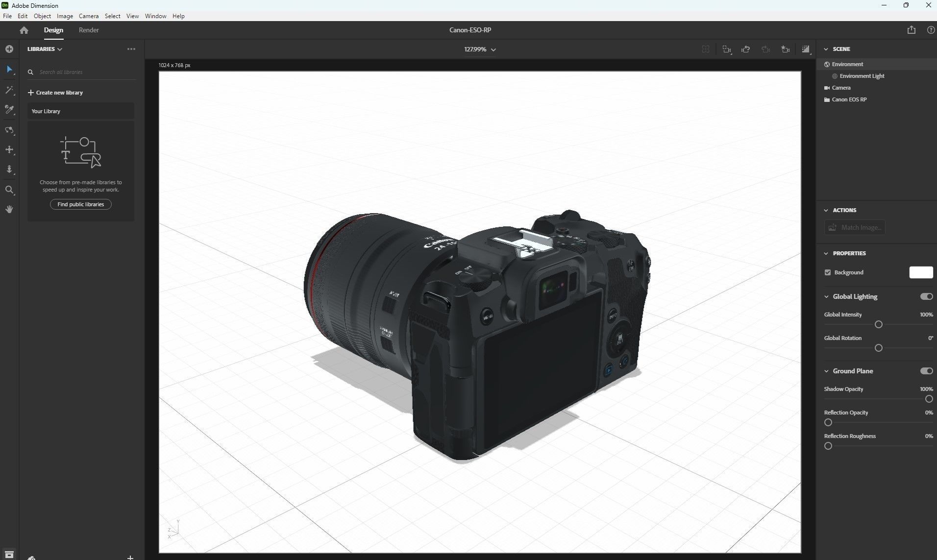
Task: Pick the Pan camera tool
Action: 9,150
